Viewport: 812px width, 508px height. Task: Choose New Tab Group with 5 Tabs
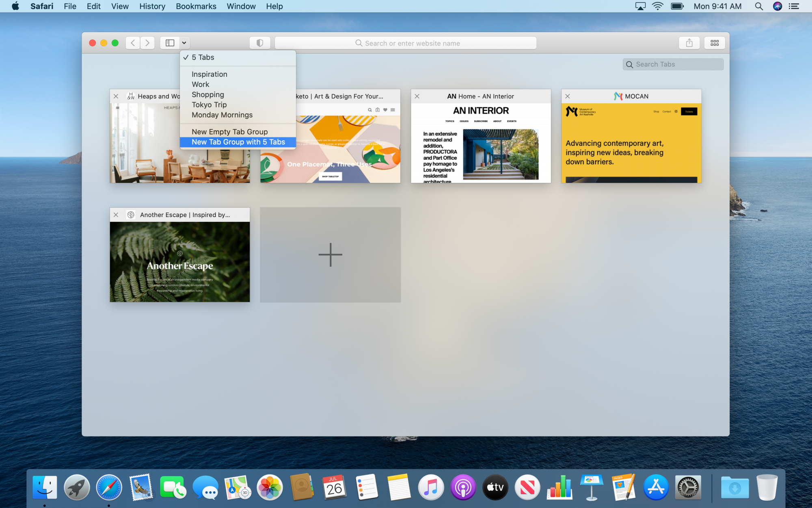coord(238,142)
